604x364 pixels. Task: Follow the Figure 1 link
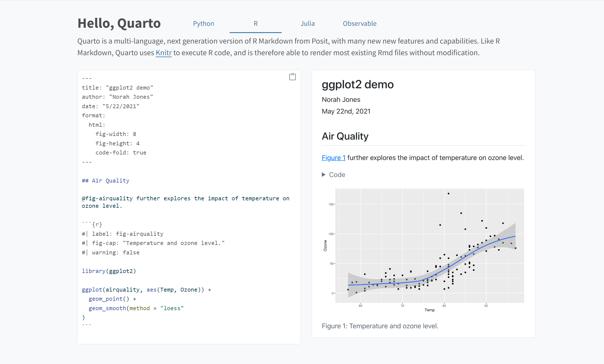pyautogui.click(x=333, y=158)
